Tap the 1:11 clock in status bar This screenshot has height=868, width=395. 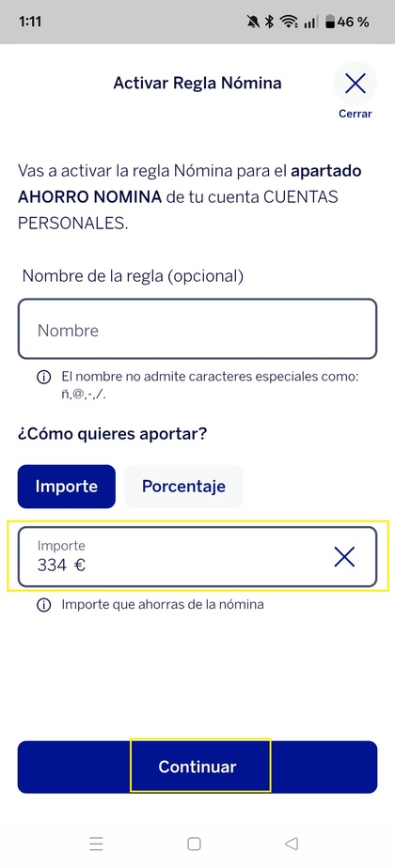coord(30,23)
